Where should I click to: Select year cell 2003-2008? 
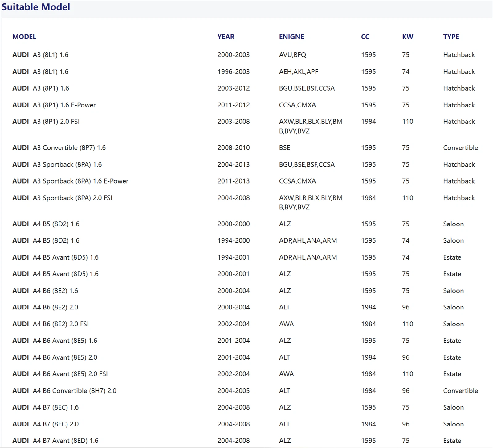(x=234, y=122)
